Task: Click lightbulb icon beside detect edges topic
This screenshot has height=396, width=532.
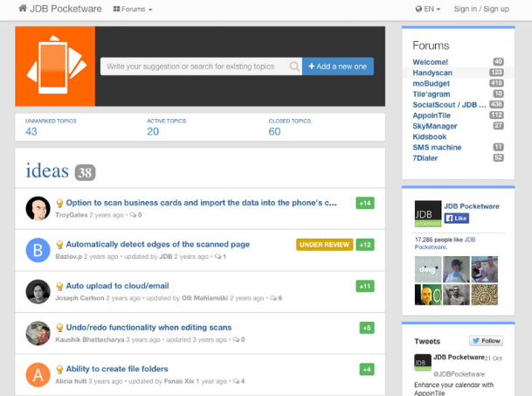Action: tap(59, 245)
